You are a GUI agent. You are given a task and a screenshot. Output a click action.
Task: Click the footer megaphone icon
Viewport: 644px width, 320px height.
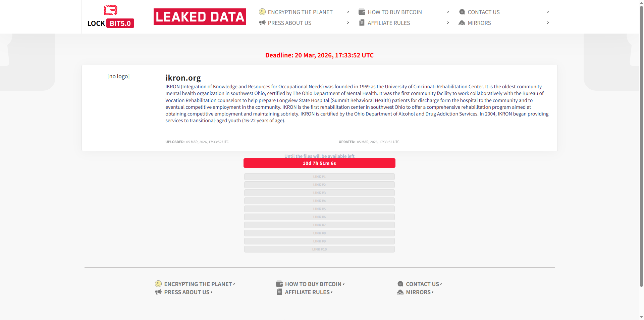coord(158,292)
